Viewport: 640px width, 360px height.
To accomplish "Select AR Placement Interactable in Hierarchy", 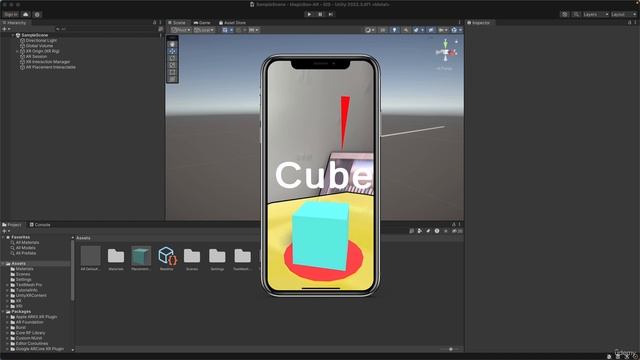I will coord(50,67).
